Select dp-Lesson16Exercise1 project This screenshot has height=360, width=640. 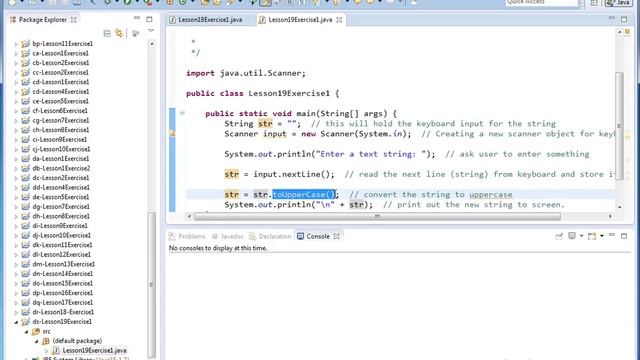pos(62,293)
